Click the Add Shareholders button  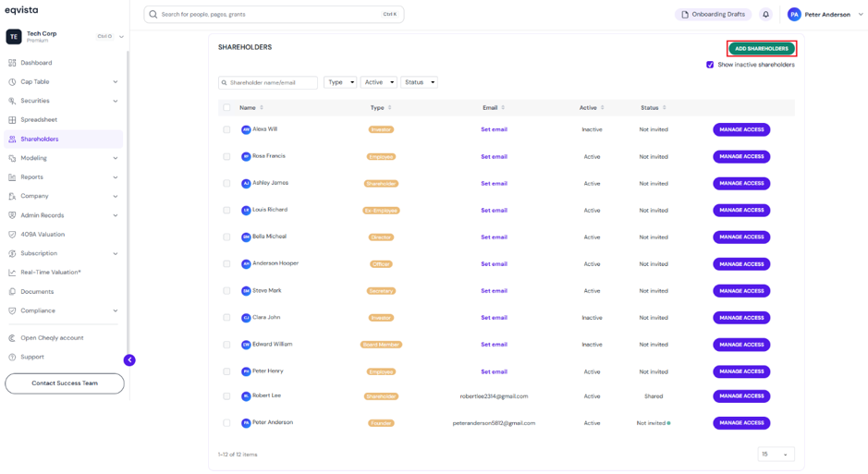tap(762, 49)
